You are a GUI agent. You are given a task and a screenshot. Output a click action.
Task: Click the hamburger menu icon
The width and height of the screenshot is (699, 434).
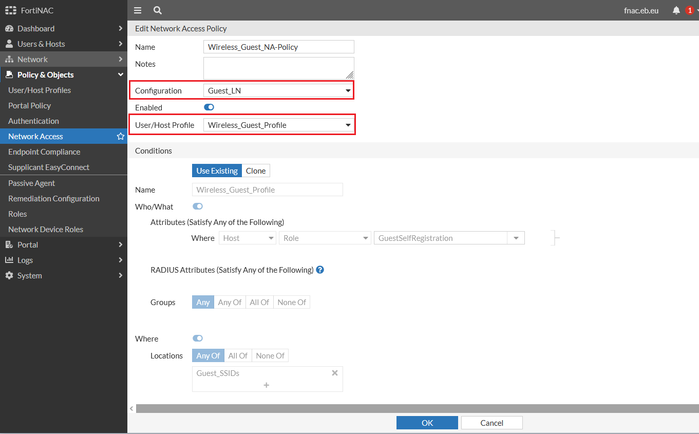138,10
